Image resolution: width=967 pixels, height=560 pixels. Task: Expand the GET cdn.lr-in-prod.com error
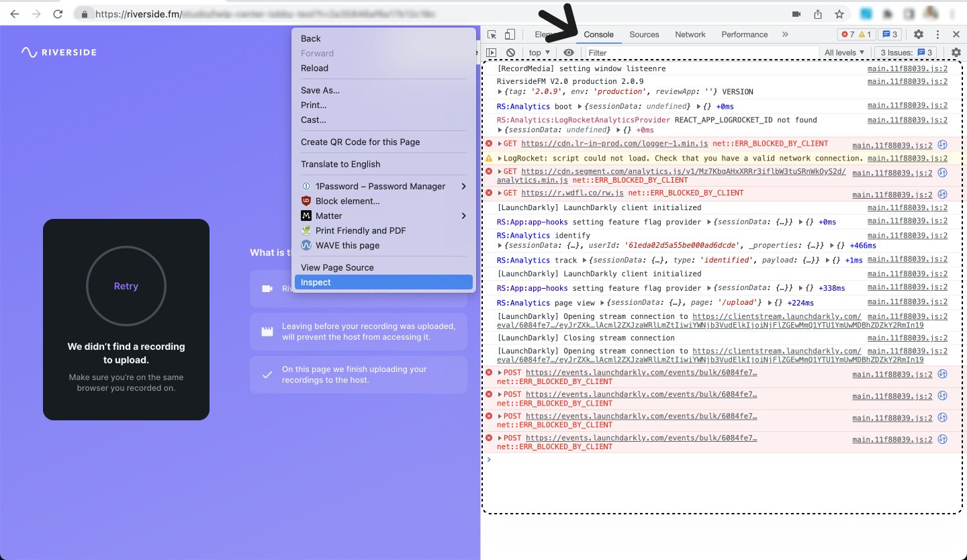click(500, 144)
